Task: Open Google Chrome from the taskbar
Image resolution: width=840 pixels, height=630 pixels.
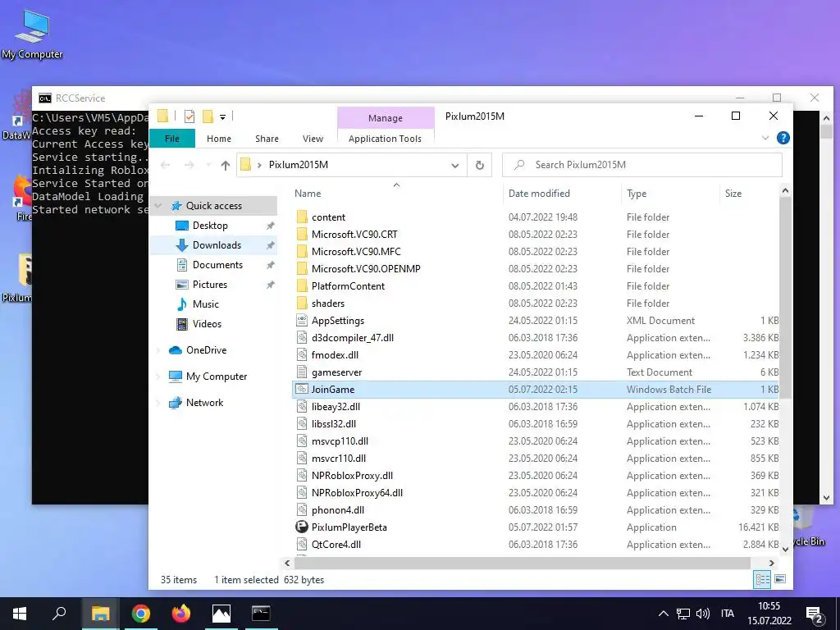Action: [141, 614]
